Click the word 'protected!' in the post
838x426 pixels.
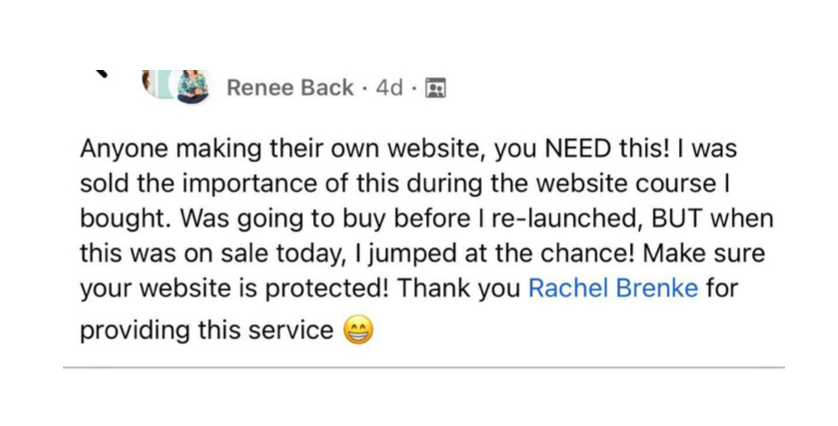pyautogui.click(x=339, y=289)
